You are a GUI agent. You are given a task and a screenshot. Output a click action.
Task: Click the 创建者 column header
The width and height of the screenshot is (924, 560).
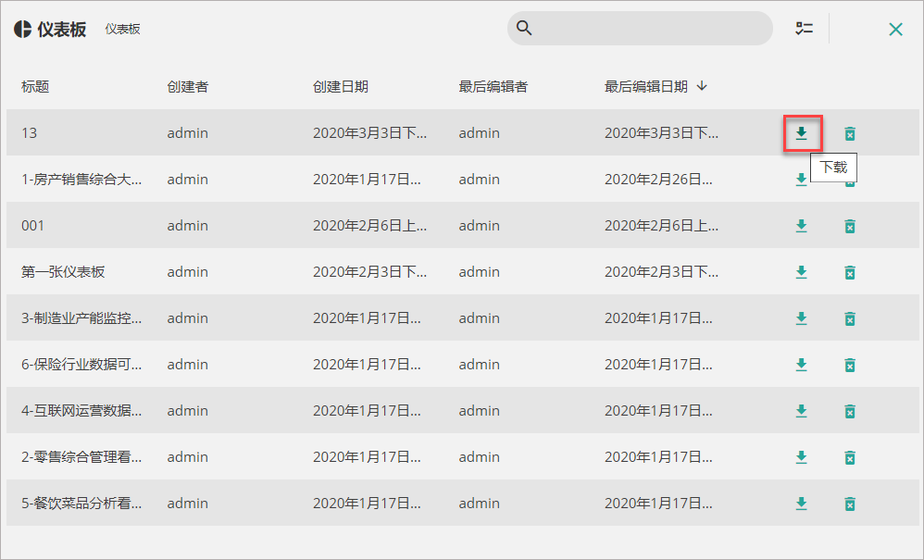(x=187, y=87)
